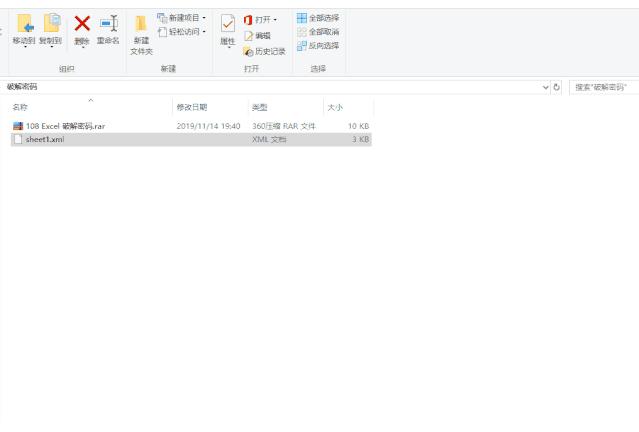The height and width of the screenshot is (432, 639).
Task: Choose Select all (全部选择)
Action: tap(318, 18)
